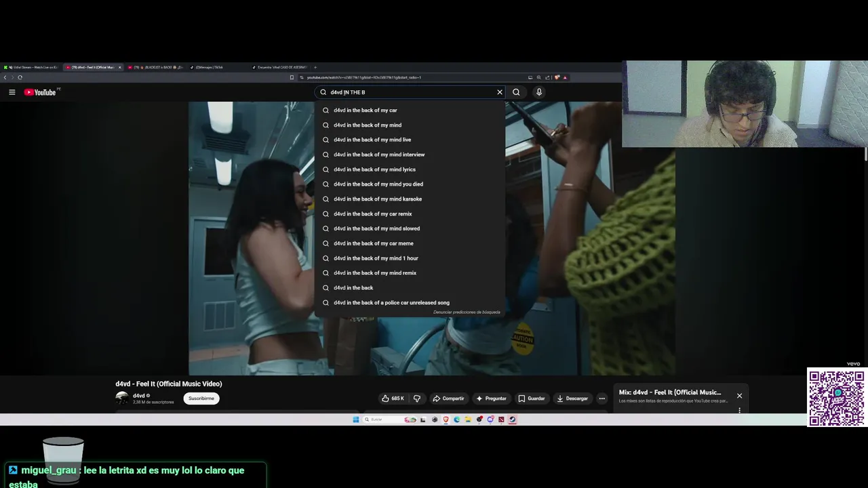Click the Preguntar button

click(x=492, y=399)
